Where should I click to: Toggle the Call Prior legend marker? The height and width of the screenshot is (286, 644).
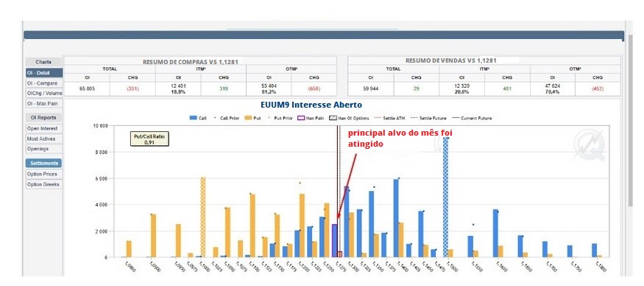pos(216,118)
